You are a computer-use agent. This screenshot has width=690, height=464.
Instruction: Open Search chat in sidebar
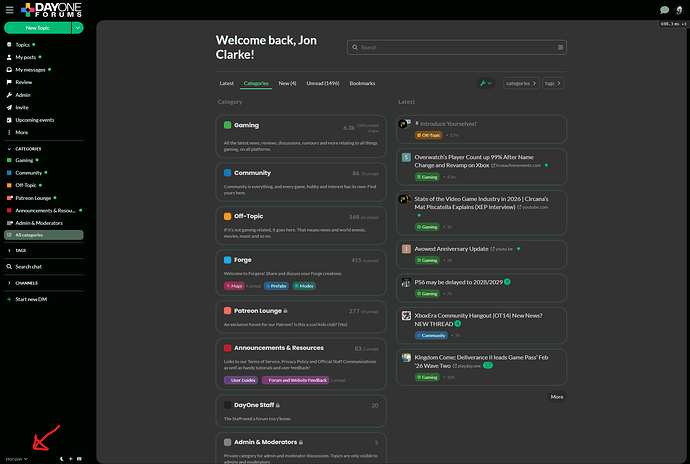pos(28,266)
